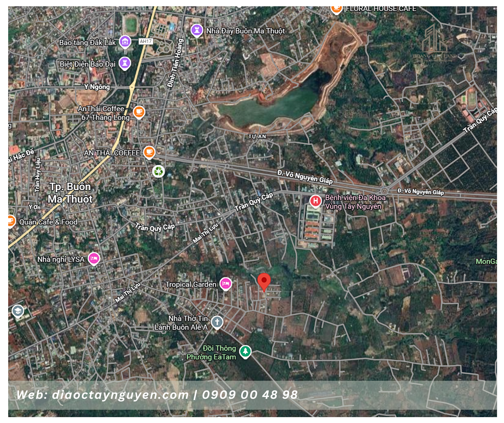Open the diaoctaynguyen.com web address

(120, 395)
